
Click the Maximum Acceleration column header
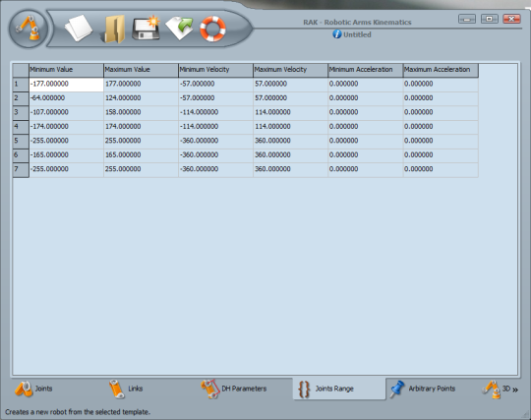coord(441,70)
